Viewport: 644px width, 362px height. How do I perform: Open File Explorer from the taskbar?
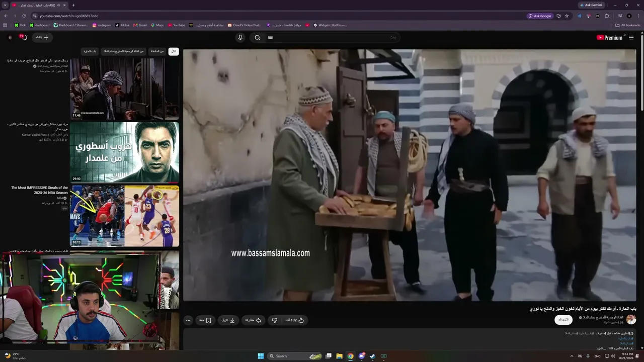tap(339, 356)
